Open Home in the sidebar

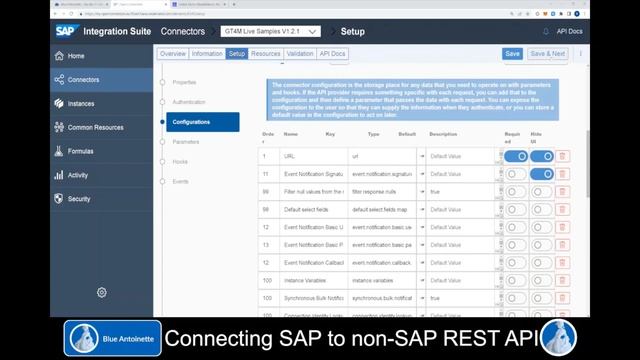tap(101, 56)
